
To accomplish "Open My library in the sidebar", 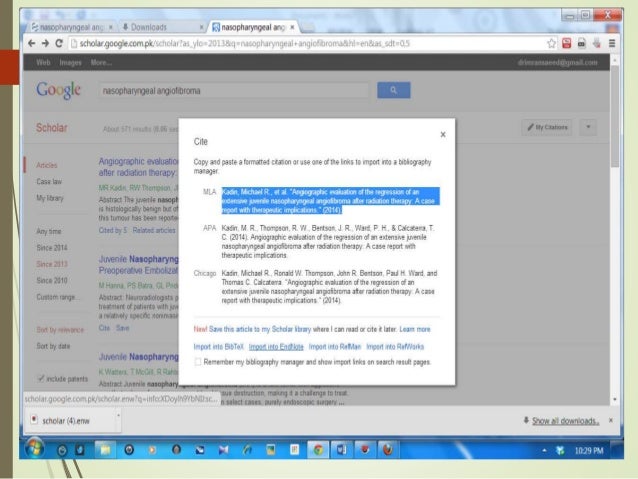I will pos(50,198).
